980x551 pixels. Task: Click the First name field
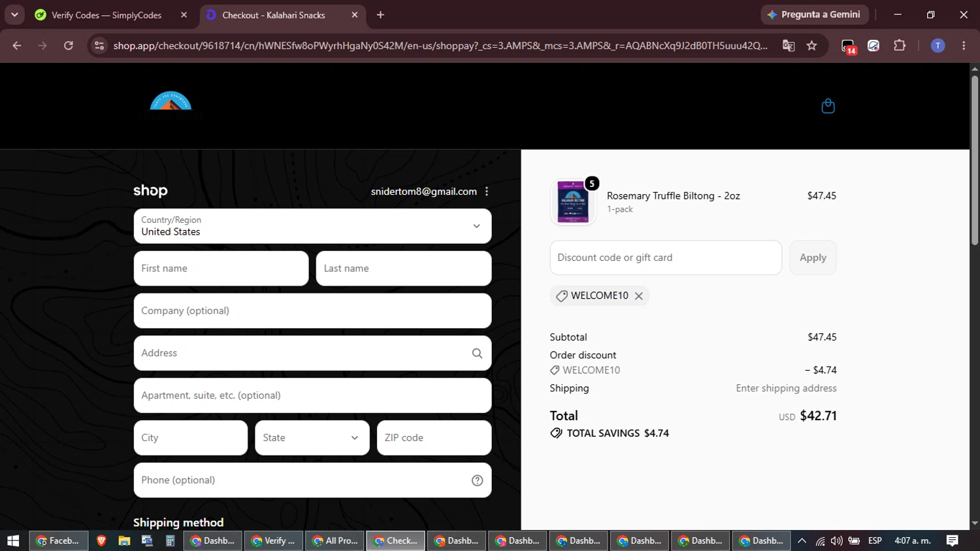(221, 269)
